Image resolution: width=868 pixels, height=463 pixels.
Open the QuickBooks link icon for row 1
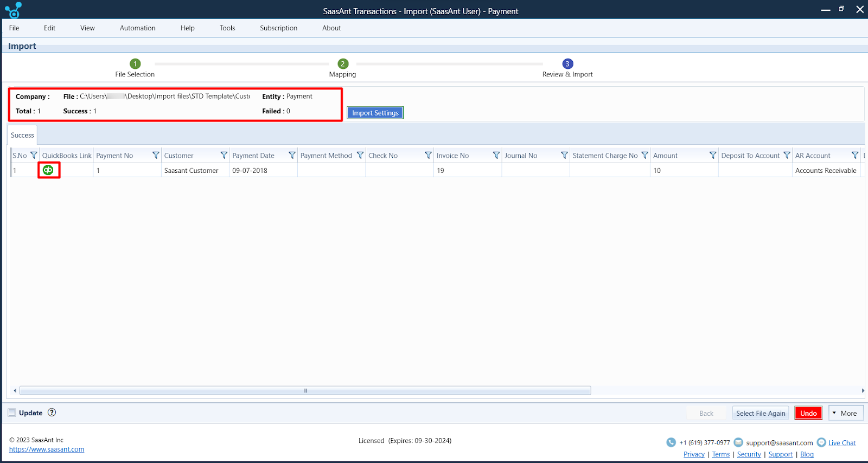48,170
